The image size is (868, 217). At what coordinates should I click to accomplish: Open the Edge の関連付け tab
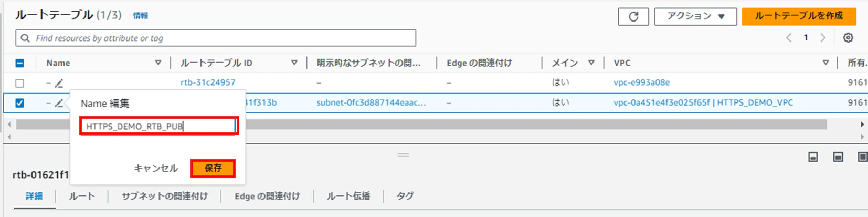[x=267, y=196]
